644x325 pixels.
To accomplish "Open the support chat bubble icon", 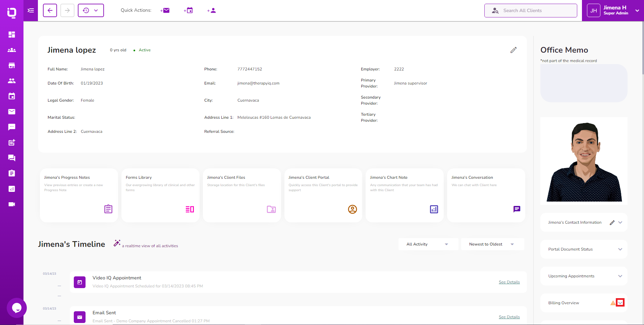I will [17, 308].
